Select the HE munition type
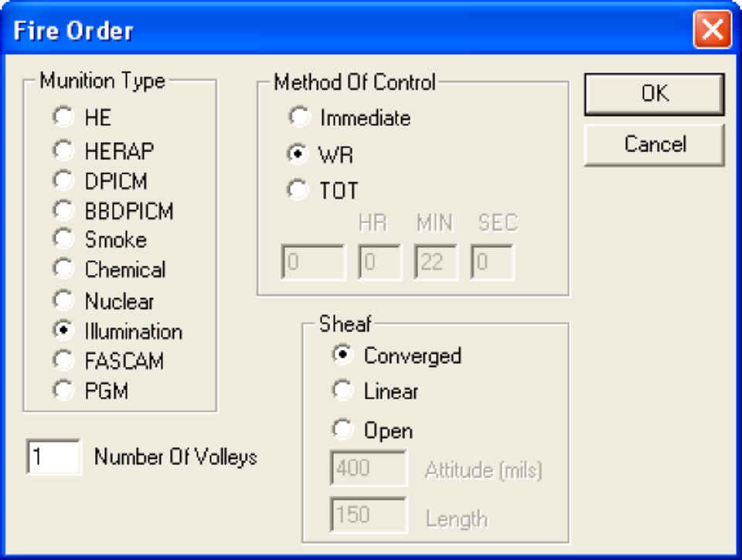Image resolution: width=742 pixels, height=560 pixels. pyautogui.click(x=63, y=117)
